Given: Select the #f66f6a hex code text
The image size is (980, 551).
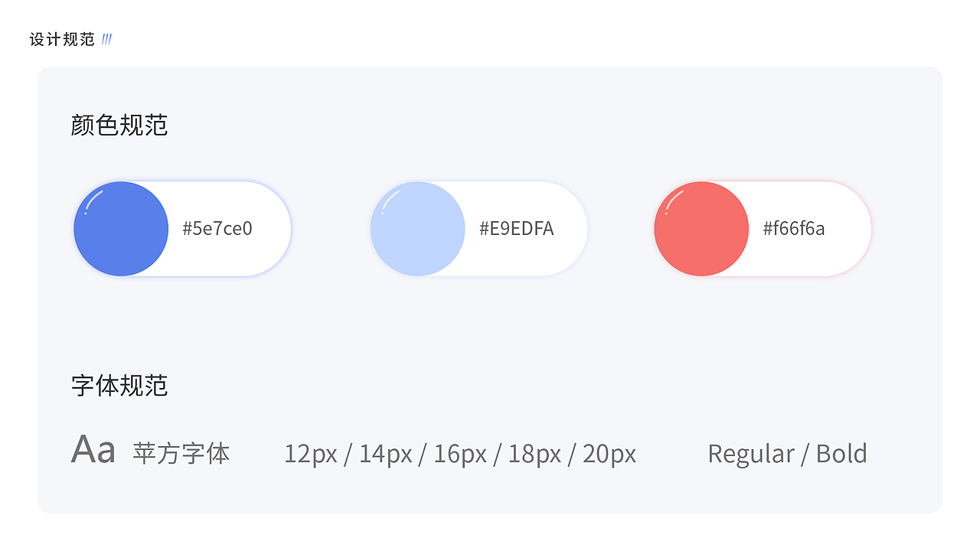Looking at the screenshot, I should (x=794, y=228).
